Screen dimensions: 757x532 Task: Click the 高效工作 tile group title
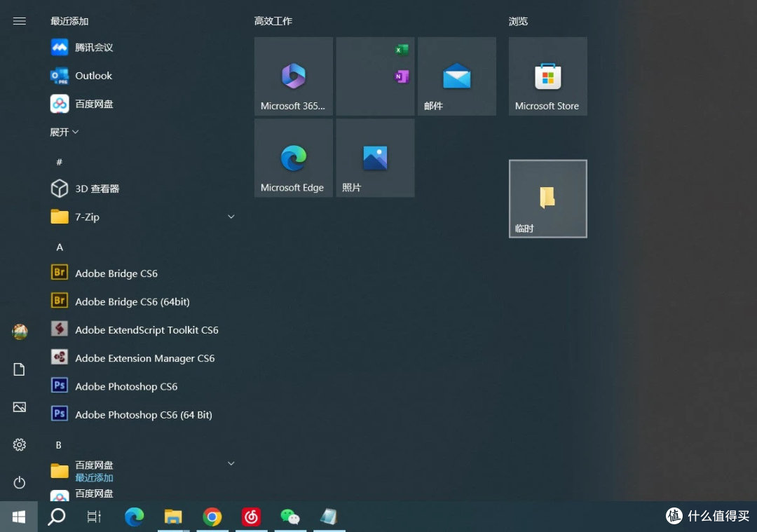coord(273,21)
